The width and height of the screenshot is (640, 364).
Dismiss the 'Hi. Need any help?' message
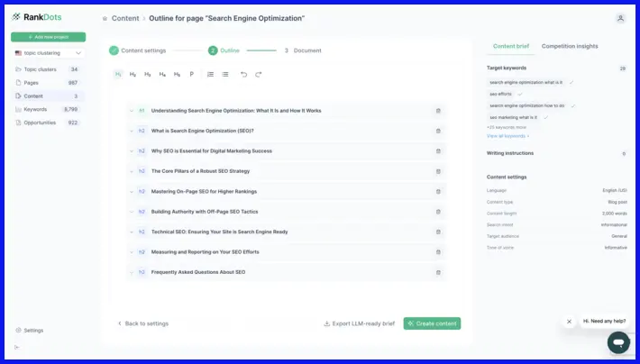tap(569, 322)
